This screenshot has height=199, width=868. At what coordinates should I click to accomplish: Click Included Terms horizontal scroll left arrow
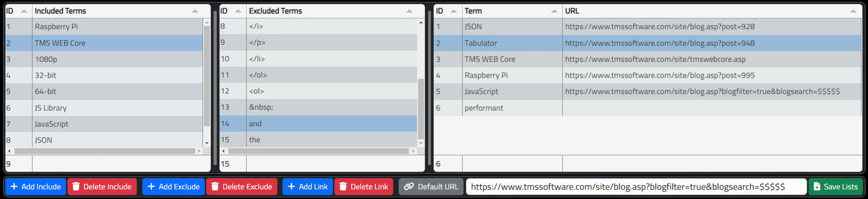click(x=9, y=151)
